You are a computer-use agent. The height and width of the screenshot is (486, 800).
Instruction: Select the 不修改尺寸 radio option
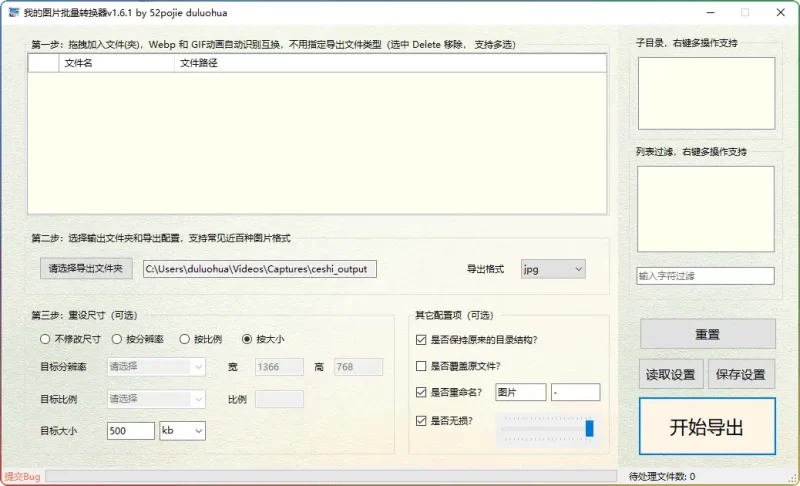pyautogui.click(x=45, y=339)
